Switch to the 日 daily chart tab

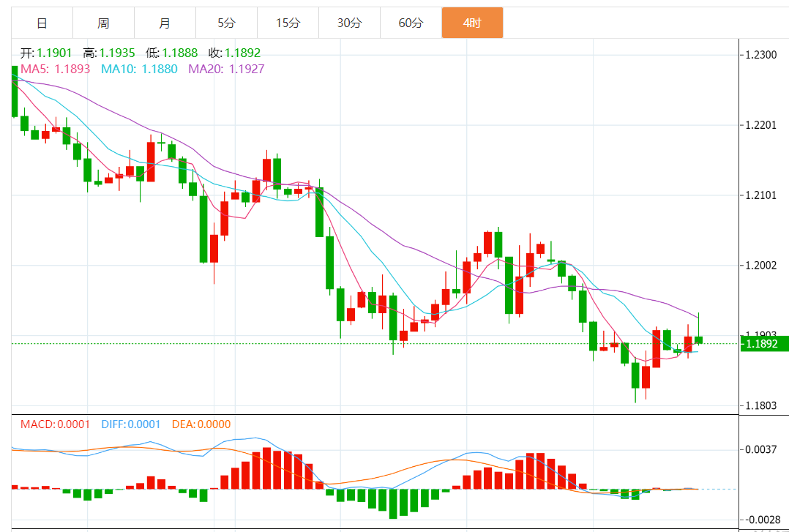point(42,23)
